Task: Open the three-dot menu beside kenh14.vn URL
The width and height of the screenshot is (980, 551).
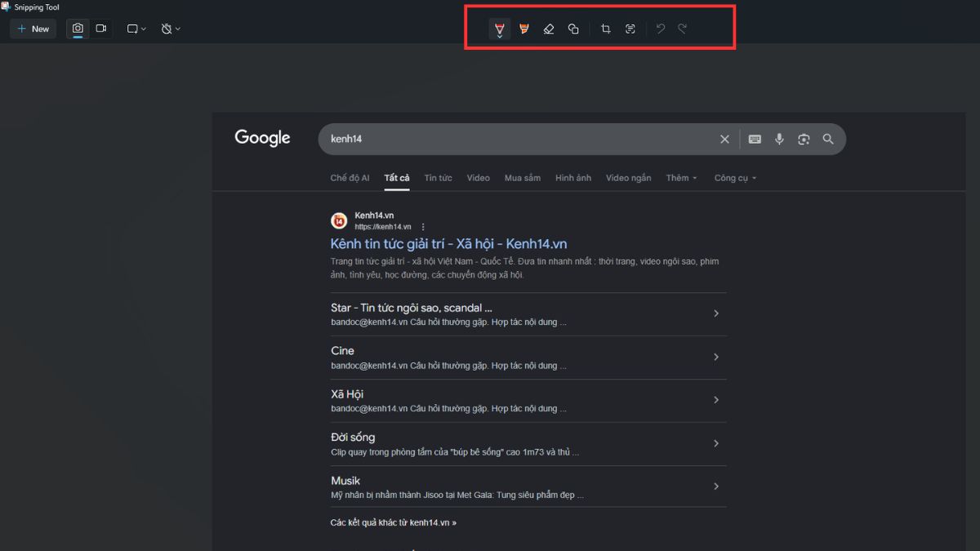Action: (x=423, y=227)
